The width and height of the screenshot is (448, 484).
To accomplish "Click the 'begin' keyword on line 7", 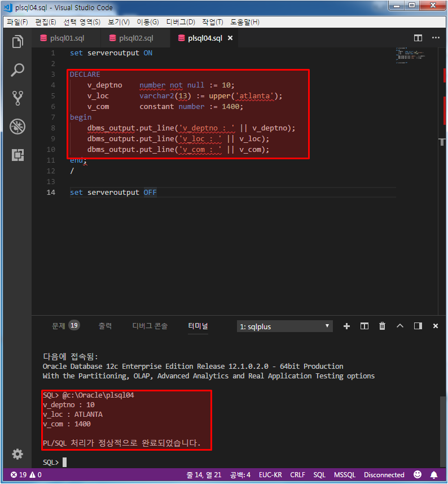I will tap(81, 117).
